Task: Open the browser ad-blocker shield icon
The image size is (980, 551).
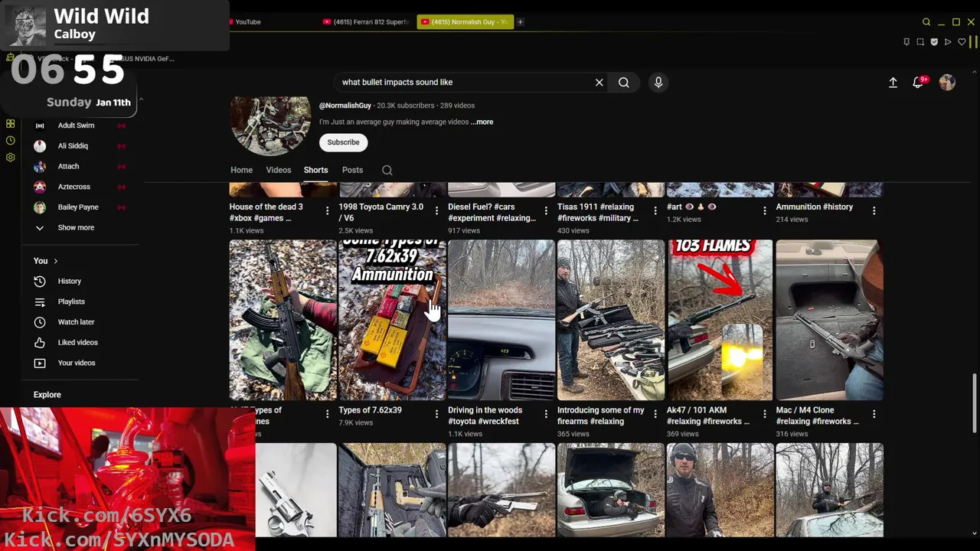Action: click(934, 42)
